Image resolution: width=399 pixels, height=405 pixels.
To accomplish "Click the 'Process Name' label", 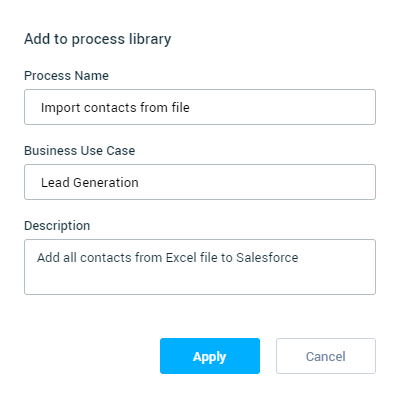I will [66, 76].
